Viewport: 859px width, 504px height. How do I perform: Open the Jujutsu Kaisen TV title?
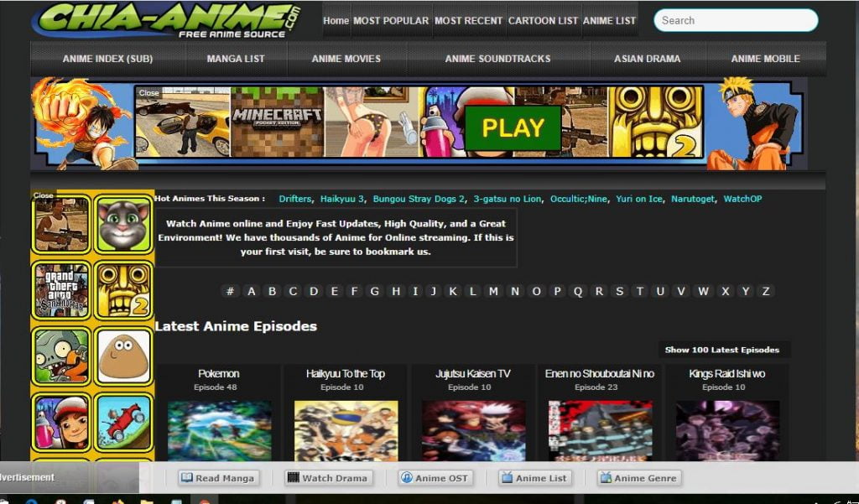point(473,374)
